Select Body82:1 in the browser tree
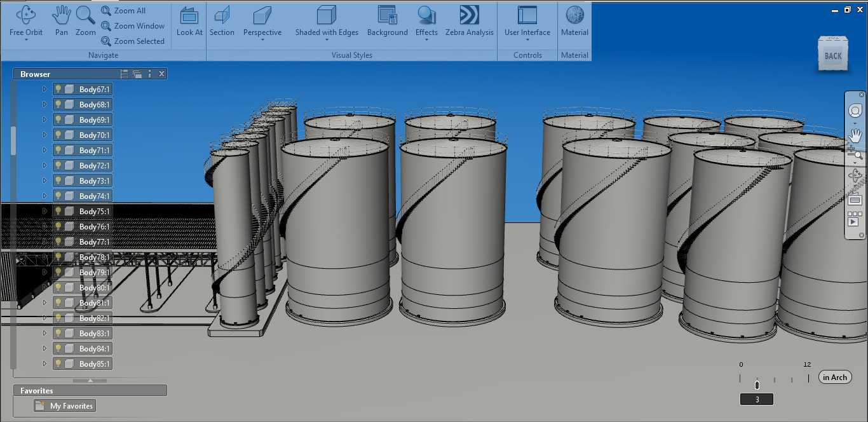Viewport: 868px width, 422px height. tap(83, 318)
